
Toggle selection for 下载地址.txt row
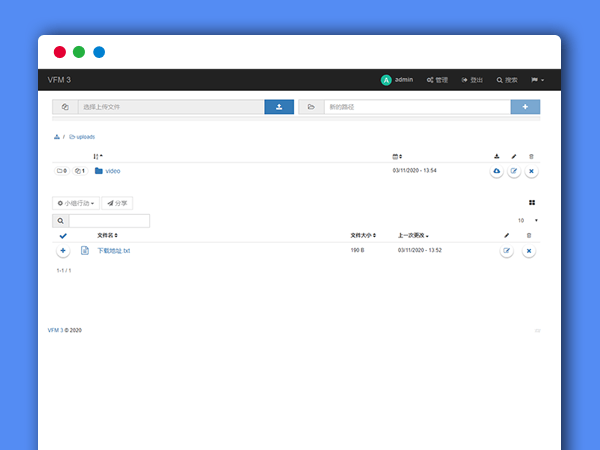pyautogui.click(x=63, y=250)
